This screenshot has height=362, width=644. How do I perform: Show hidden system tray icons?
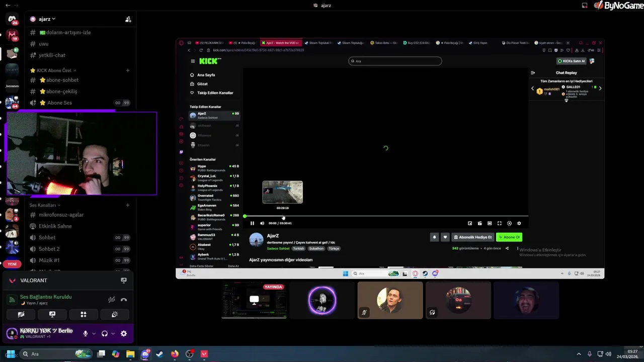[579, 354]
